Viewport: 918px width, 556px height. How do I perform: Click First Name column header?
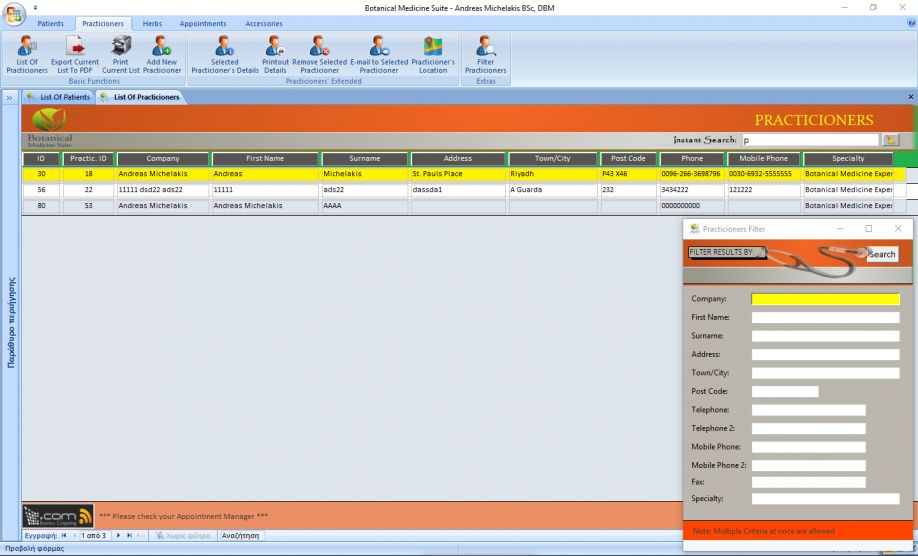[x=265, y=159]
